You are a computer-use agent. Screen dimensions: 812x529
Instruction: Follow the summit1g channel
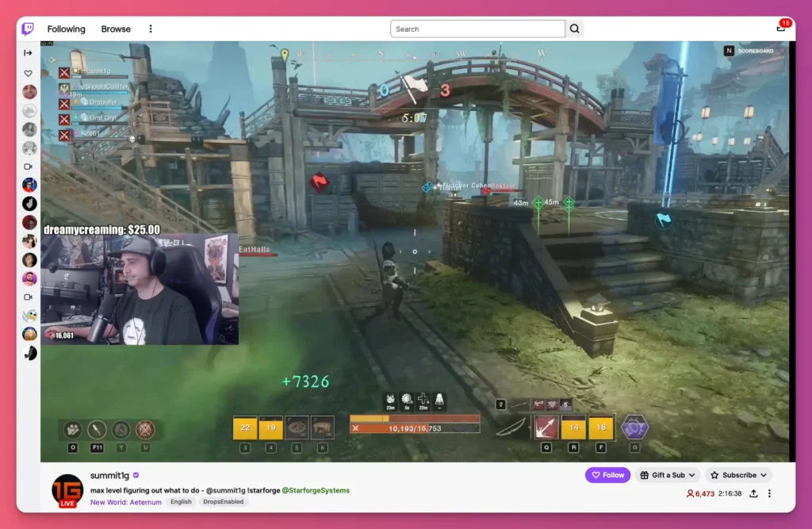point(608,475)
